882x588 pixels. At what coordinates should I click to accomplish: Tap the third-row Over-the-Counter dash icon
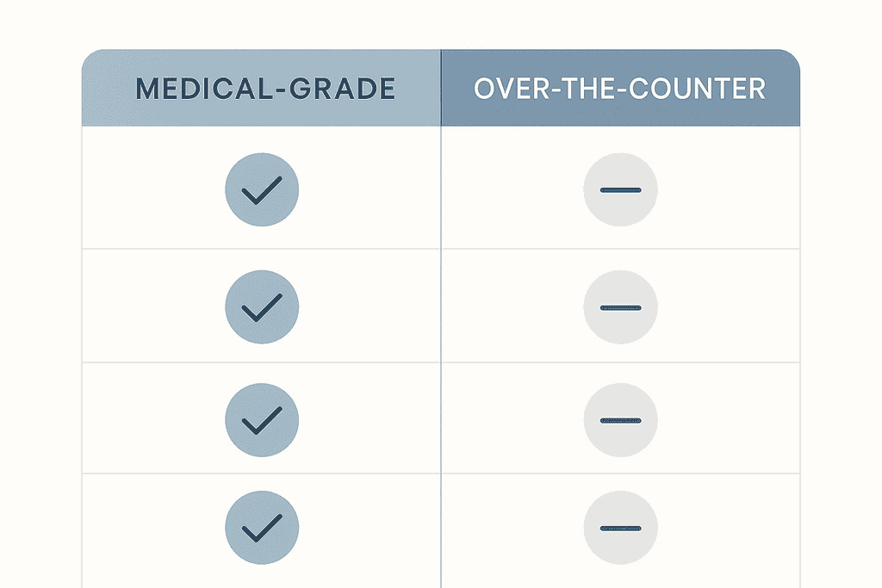[x=620, y=420]
